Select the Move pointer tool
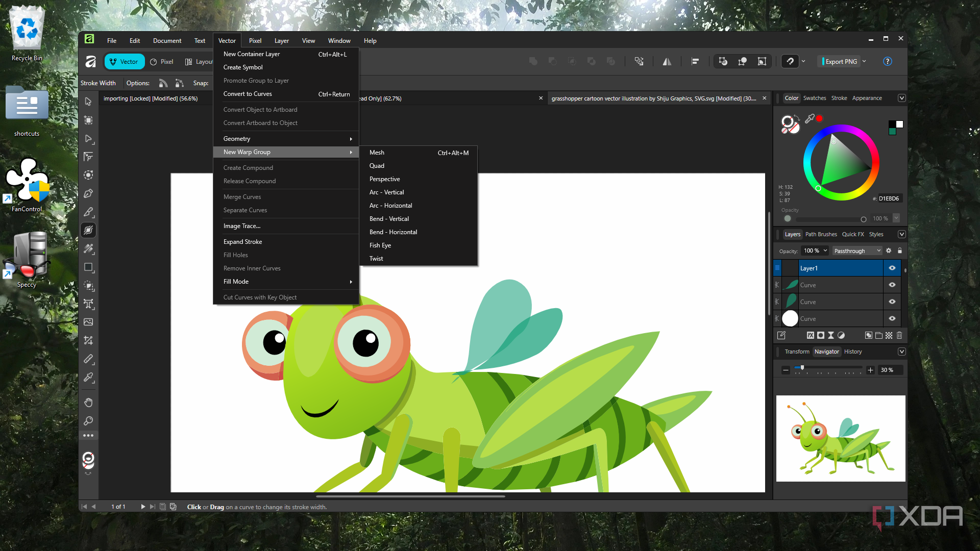The width and height of the screenshot is (980, 551). click(x=88, y=102)
